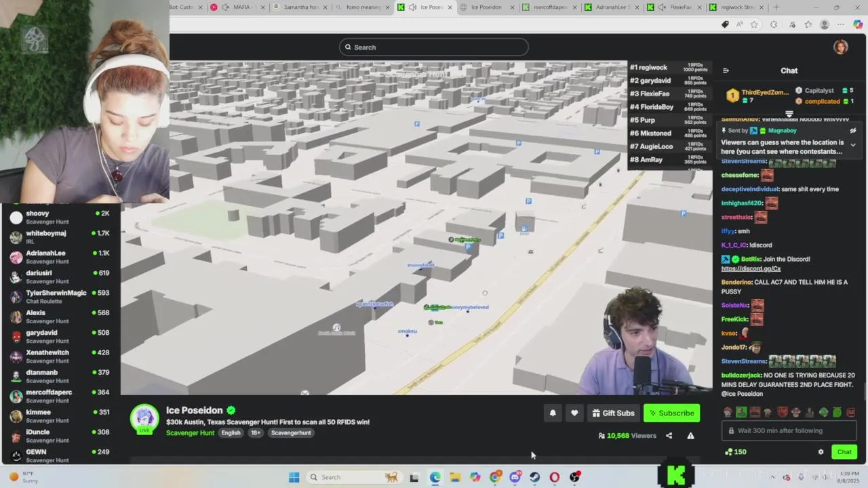Open browser profile icon in toolbar
The height and width of the screenshot is (488, 868).
coord(825,24)
